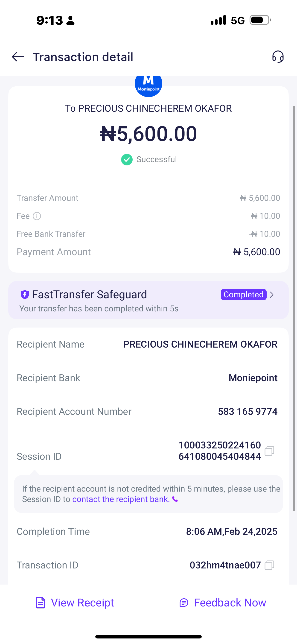
Task: Tap the Completed status badge
Action: (243, 295)
